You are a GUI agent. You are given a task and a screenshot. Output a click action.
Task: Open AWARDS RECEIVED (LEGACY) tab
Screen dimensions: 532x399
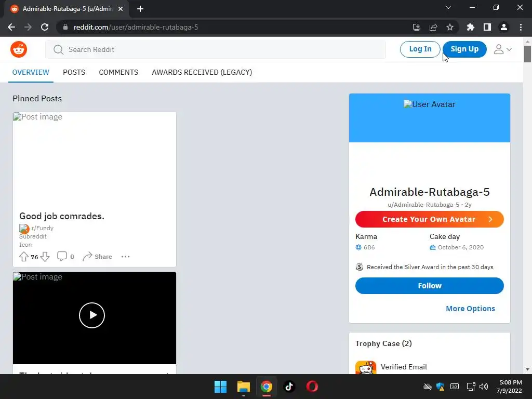pyautogui.click(x=202, y=72)
